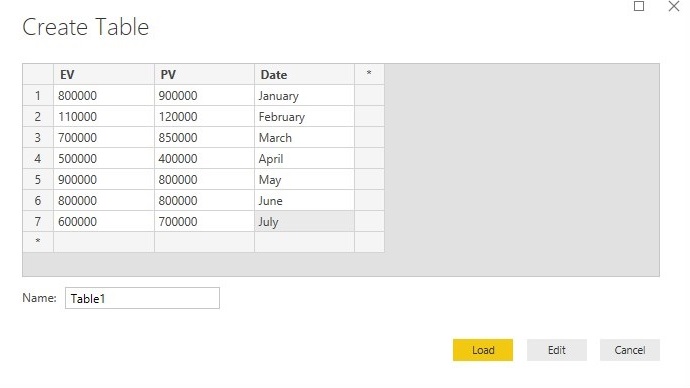Select the EV cell with 500000
This screenshot has height=388, width=690.
coord(104,158)
